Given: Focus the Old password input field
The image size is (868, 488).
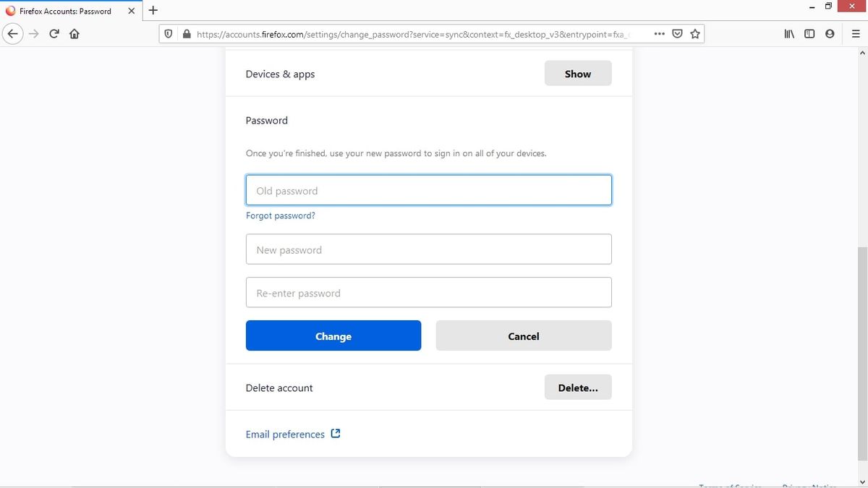Looking at the screenshot, I should tap(428, 189).
